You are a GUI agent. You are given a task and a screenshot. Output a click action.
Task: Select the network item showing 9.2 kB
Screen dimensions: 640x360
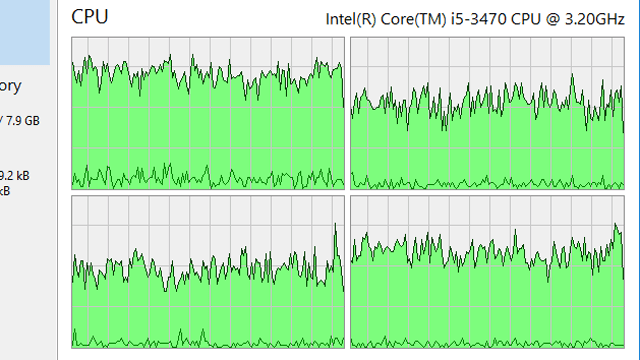(x=15, y=176)
